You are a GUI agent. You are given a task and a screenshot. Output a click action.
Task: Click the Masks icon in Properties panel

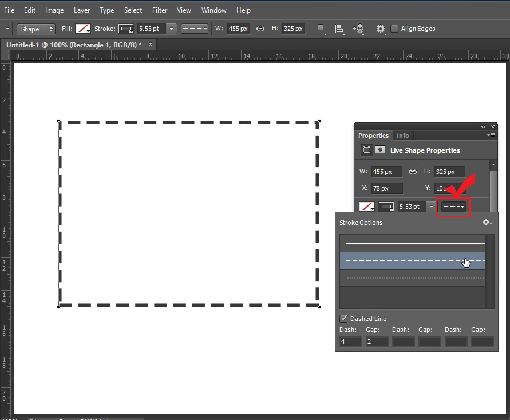click(380, 150)
